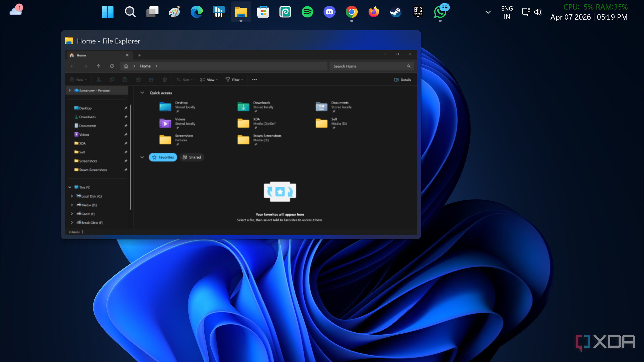Click the Up arrow in File Explorer
This screenshot has width=644, height=362.
99,66
